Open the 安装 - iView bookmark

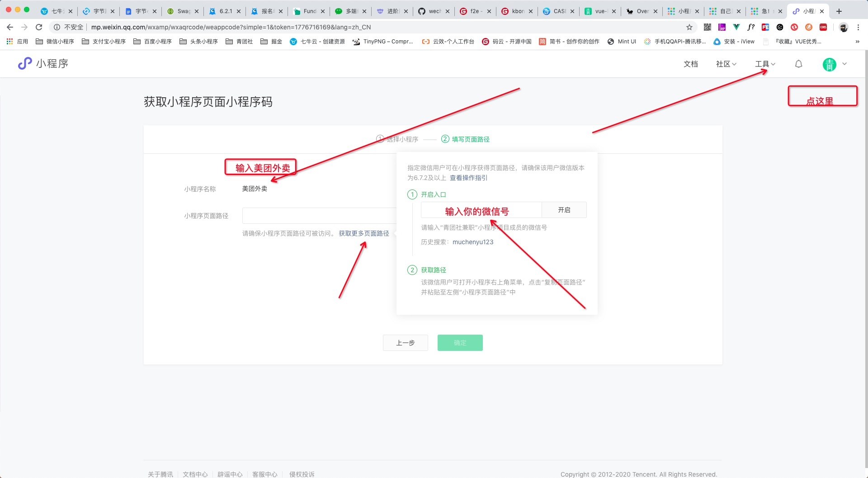click(734, 42)
